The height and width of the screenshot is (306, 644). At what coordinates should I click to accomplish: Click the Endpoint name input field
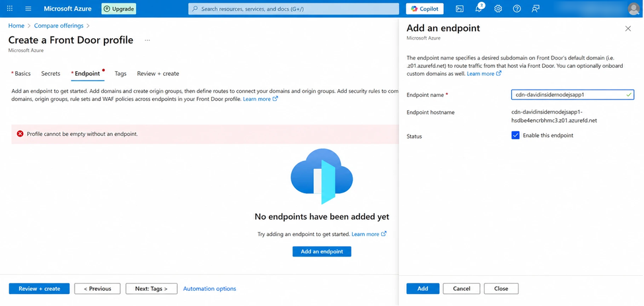[573, 95]
